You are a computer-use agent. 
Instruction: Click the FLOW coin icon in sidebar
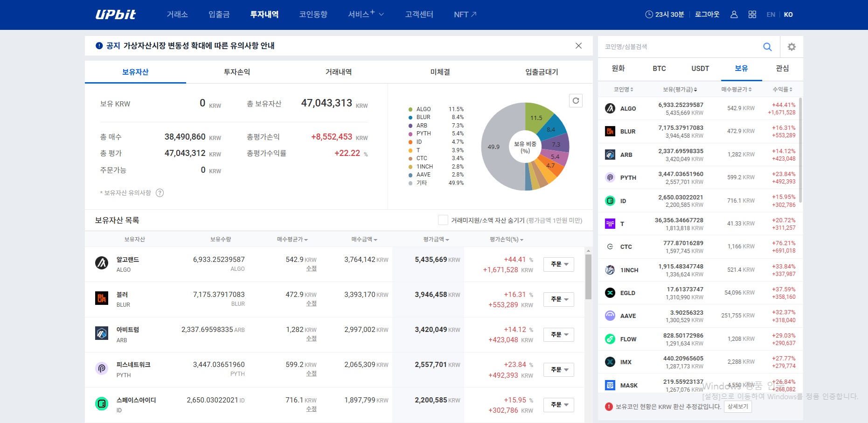pos(610,339)
